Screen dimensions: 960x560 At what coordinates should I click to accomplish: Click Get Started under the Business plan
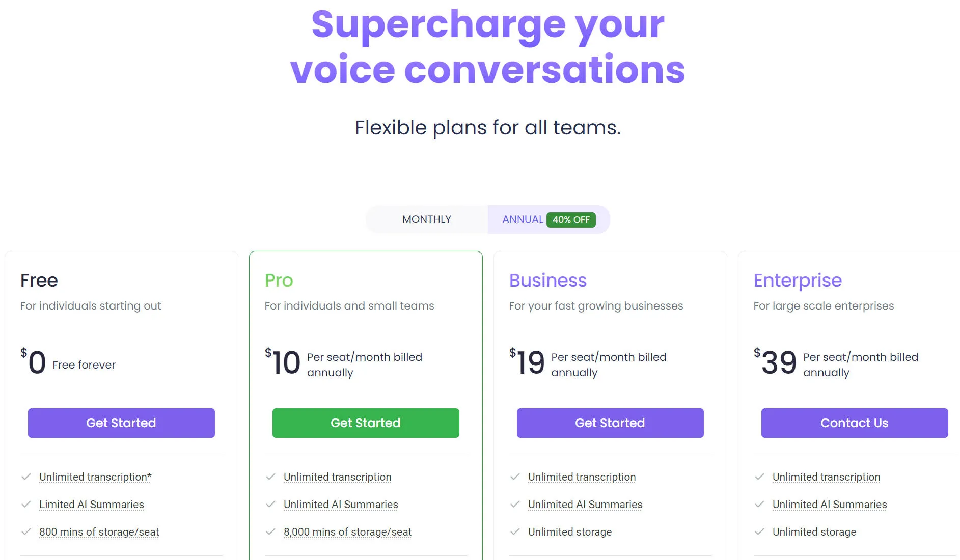point(610,423)
